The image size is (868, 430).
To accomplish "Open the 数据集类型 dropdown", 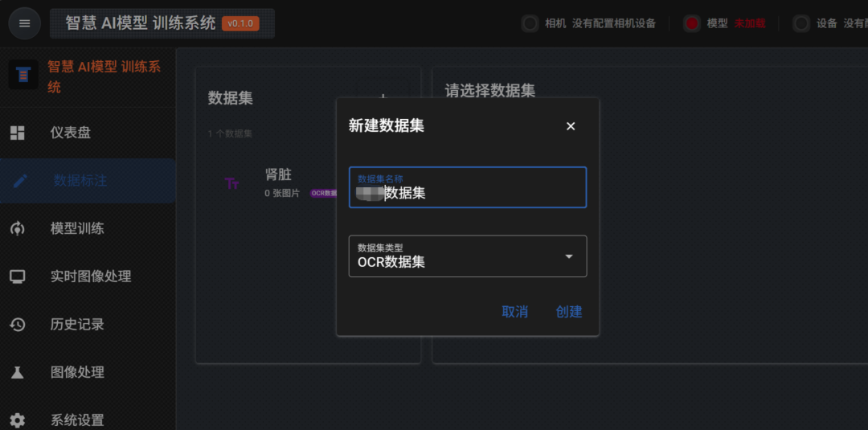I will click(468, 256).
